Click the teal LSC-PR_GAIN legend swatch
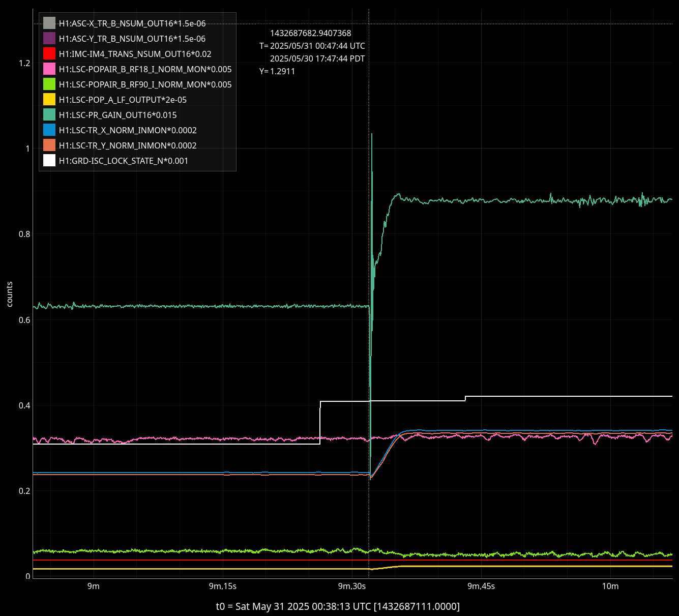Viewport: 679px width, 616px height. (x=49, y=115)
